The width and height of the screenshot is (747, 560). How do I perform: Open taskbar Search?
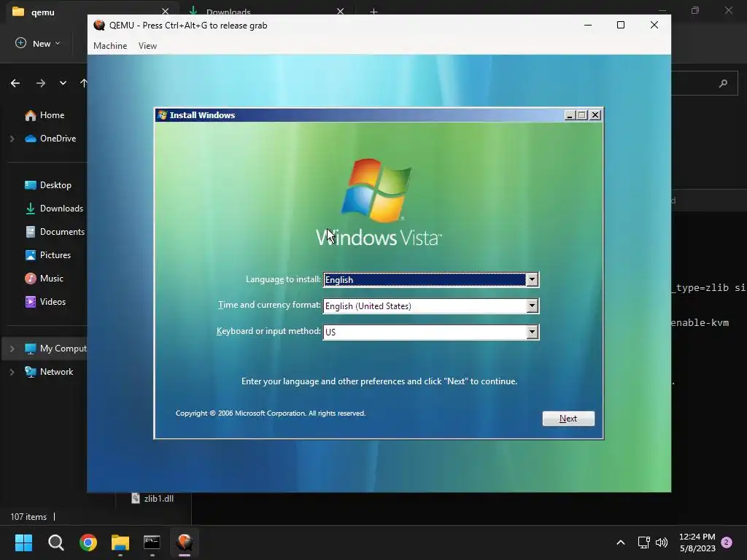[x=55, y=542]
